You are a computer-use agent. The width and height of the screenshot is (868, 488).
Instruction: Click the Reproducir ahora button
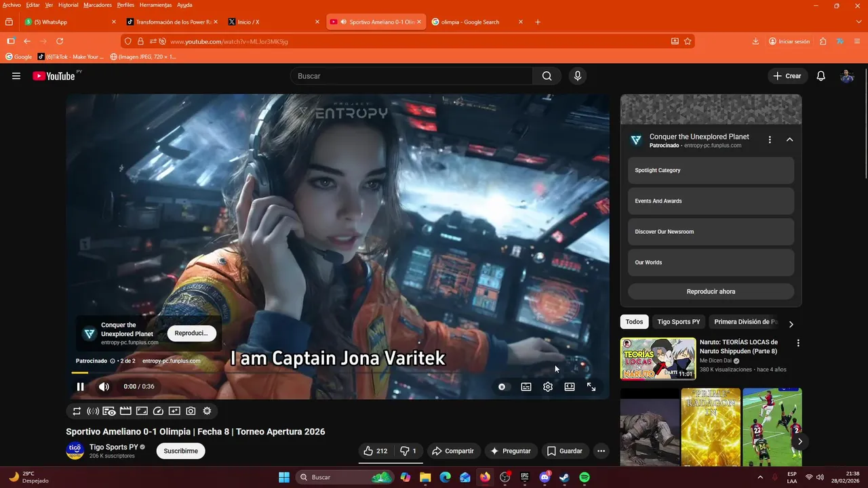click(x=711, y=291)
